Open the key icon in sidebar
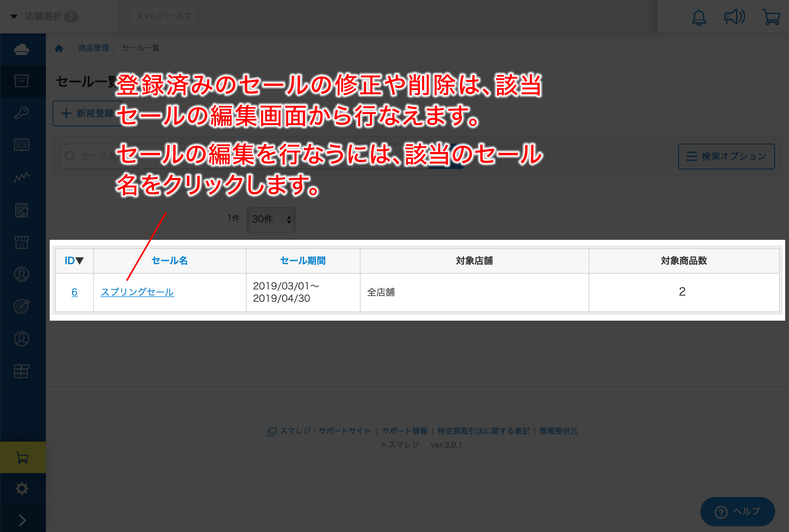 coord(22,113)
